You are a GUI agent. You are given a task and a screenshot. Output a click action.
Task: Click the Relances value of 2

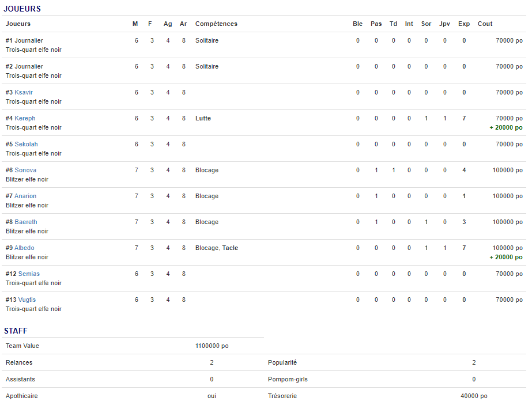212,362
